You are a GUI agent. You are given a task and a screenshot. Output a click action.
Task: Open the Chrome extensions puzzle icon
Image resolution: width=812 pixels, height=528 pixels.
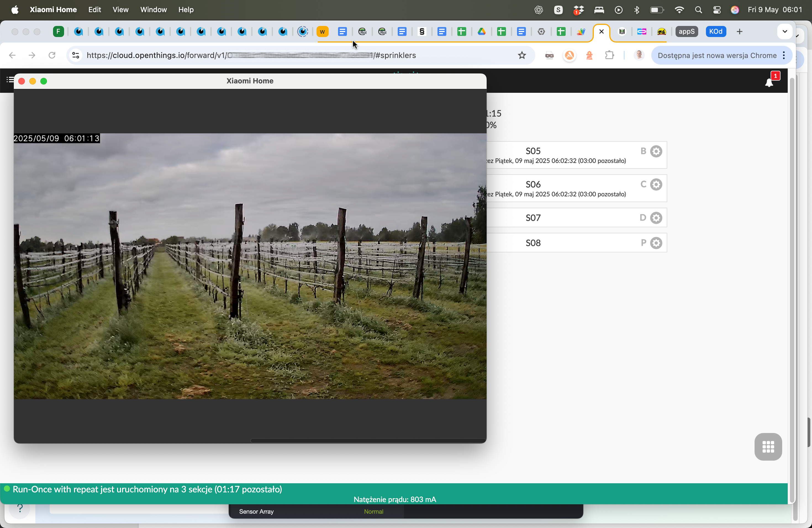(609, 55)
